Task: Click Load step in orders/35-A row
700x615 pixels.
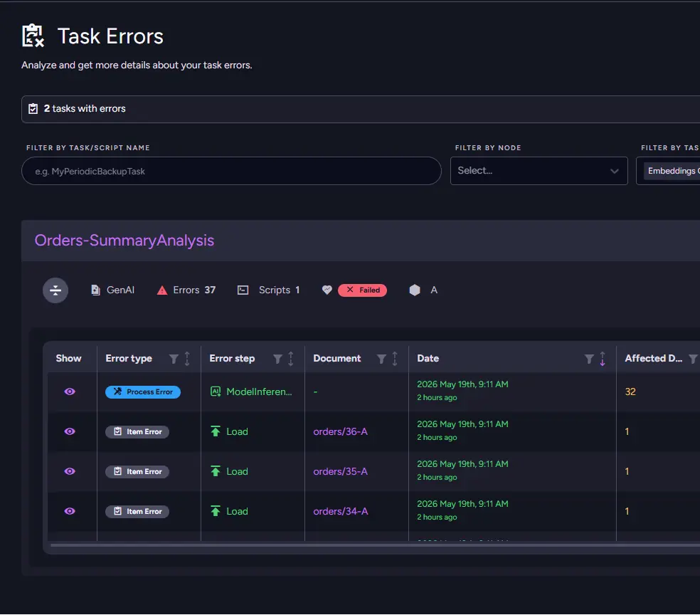Action: [230, 471]
